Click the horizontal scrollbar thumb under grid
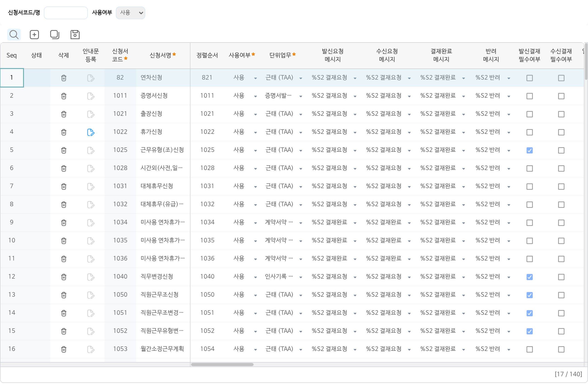 222,365
